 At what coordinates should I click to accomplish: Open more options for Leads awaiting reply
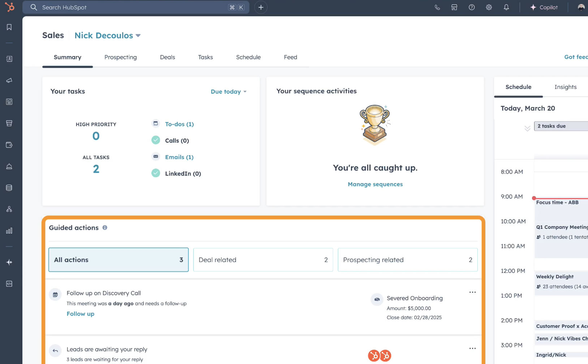pyautogui.click(x=472, y=348)
